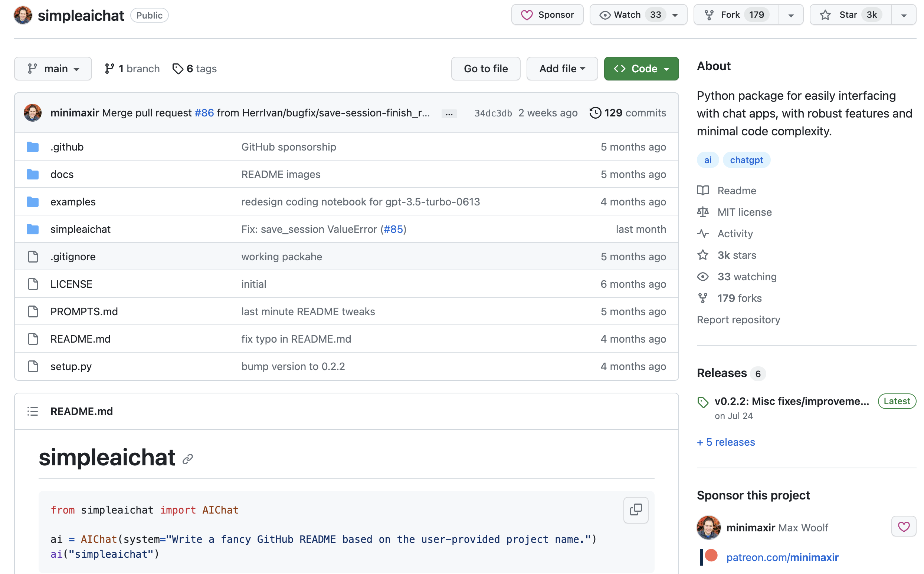The height and width of the screenshot is (574, 924).
Task: Open release v0.2.2 Misc fixes link
Action: tap(792, 401)
